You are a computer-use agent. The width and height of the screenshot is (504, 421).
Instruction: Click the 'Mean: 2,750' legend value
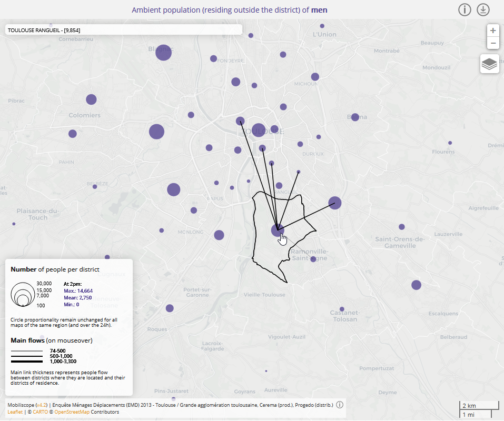click(78, 297)
